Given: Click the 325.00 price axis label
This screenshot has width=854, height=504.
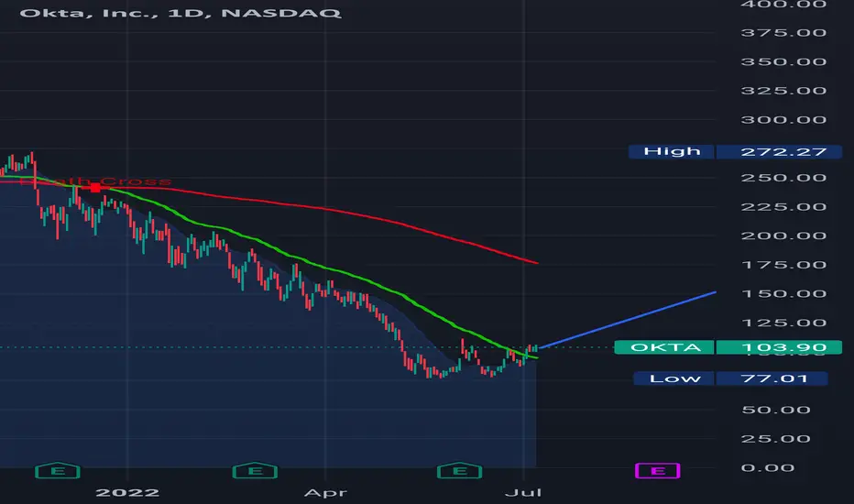Looking at the screenshot, I should (x=783, y=91).
